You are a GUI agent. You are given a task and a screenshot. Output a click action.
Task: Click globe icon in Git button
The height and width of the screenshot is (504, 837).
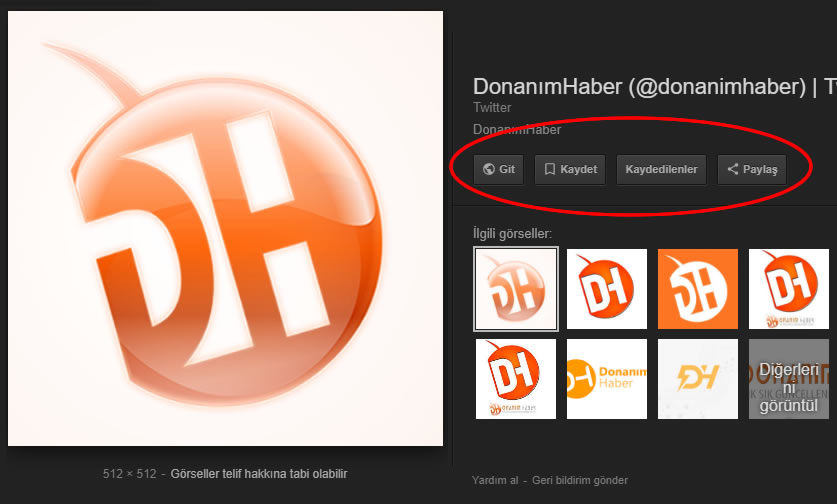[488, 169]
